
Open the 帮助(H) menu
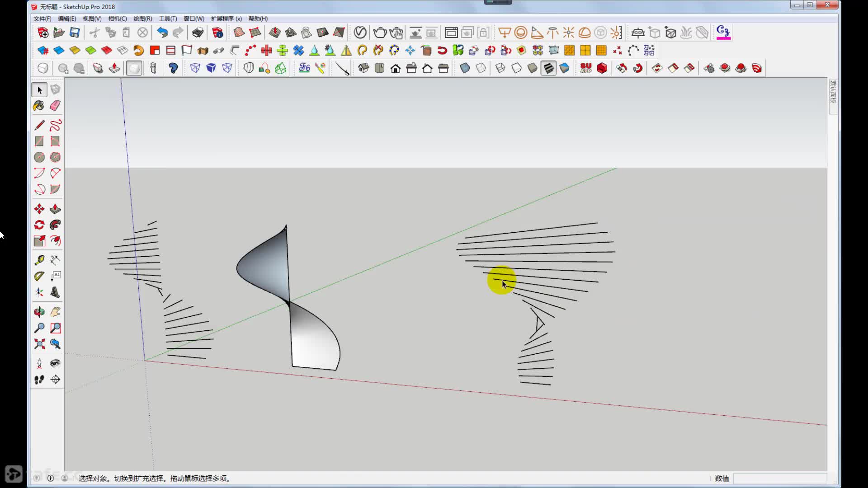(258, 19)
